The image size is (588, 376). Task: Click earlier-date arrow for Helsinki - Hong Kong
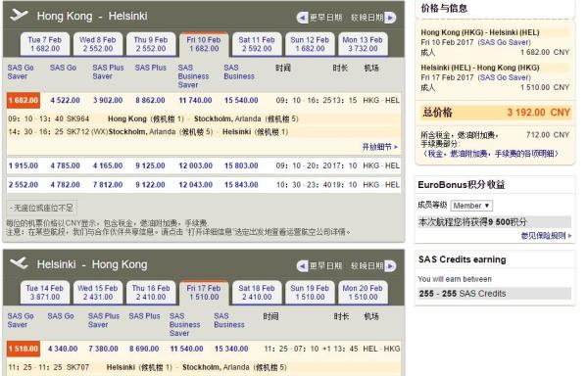coord(303,266)
